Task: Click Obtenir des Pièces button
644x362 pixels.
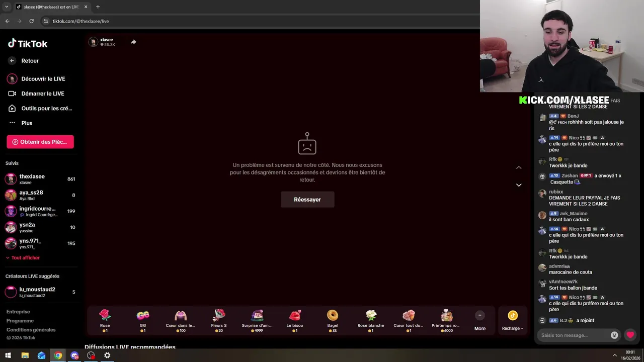Action: [40, 142]
